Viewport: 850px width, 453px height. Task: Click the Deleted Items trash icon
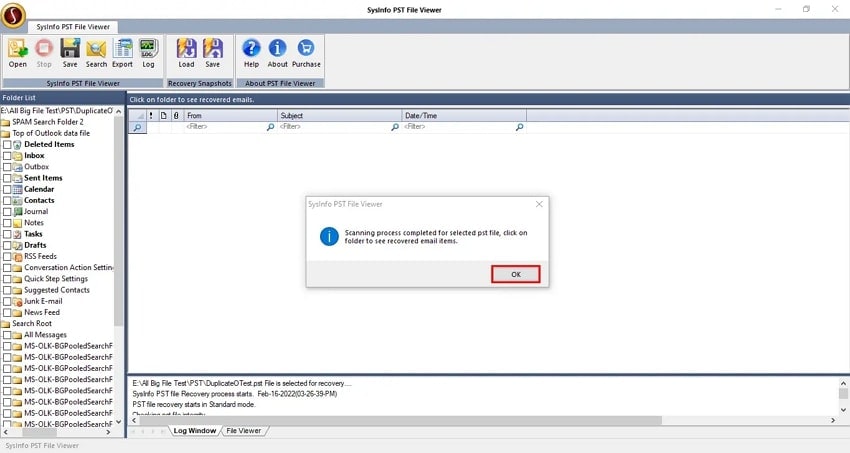[x=17, y=145]
